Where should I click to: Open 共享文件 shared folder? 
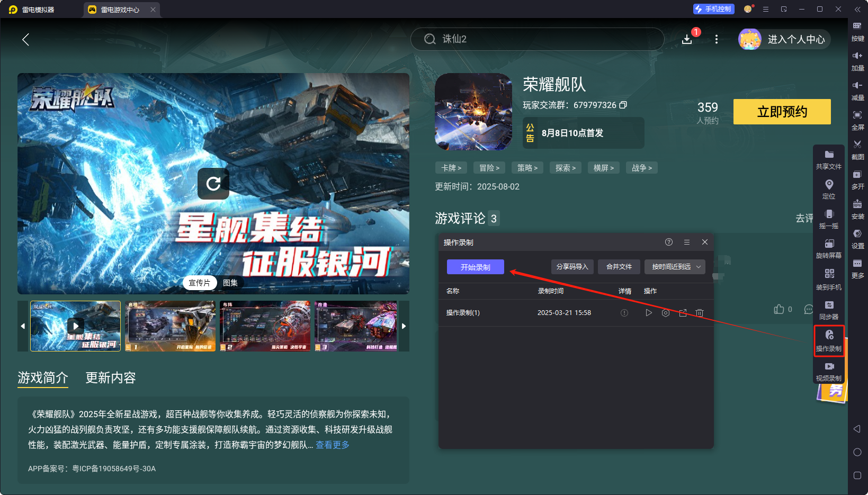829,160
